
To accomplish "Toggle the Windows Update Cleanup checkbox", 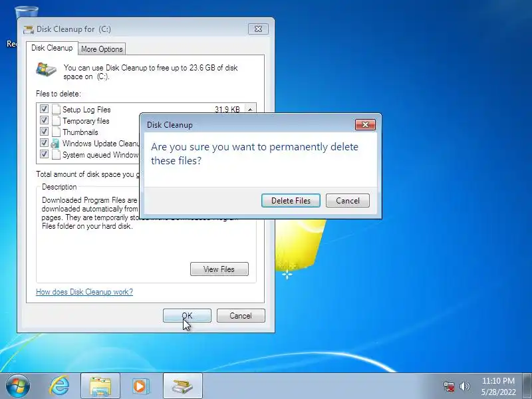I will pyautogui.click(x=44, y=142).
